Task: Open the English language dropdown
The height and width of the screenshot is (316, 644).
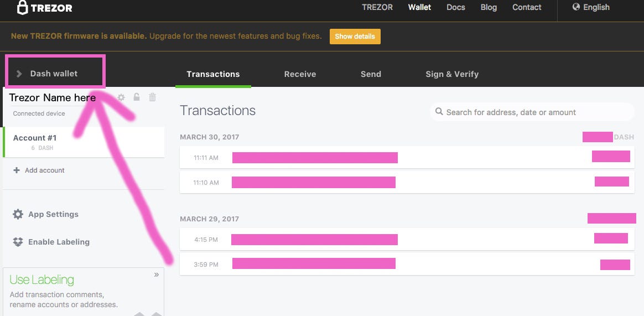Action: point(591,7)
